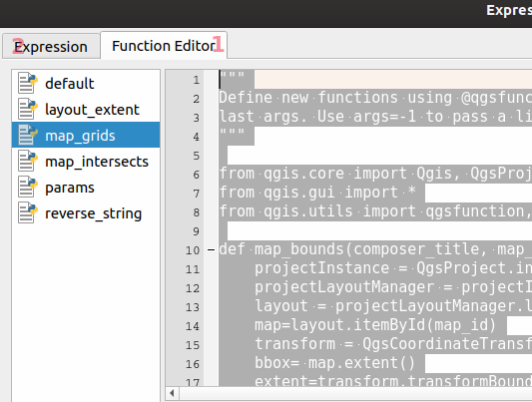
Task: Click the map_intersects Python file icon
Action: (x=28, y=161)
